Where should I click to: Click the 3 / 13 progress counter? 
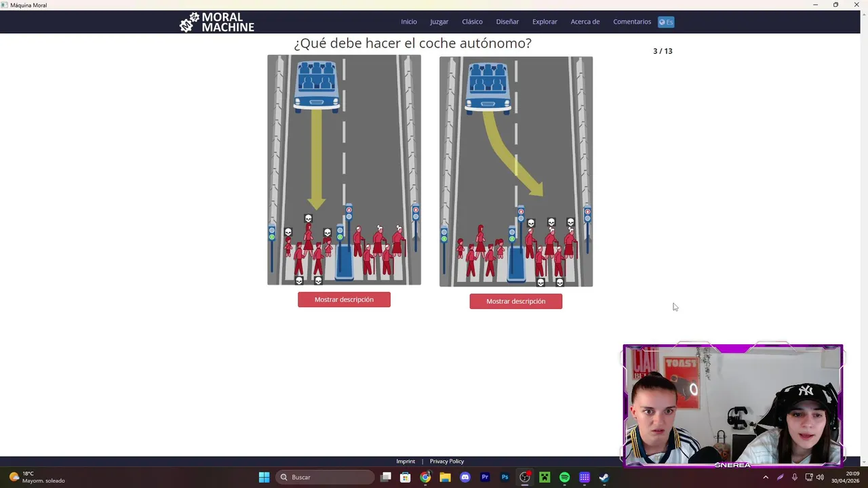coord(663,51)
